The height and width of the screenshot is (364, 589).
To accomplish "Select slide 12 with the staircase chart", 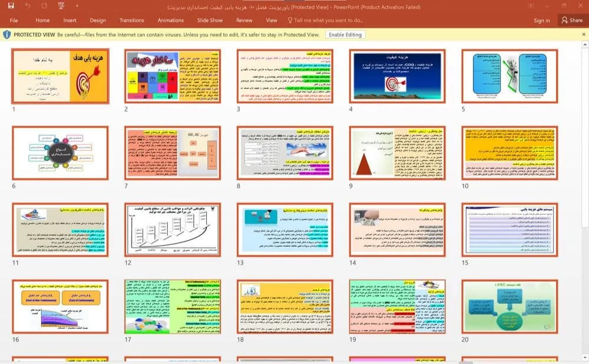I will coord(173,230).
